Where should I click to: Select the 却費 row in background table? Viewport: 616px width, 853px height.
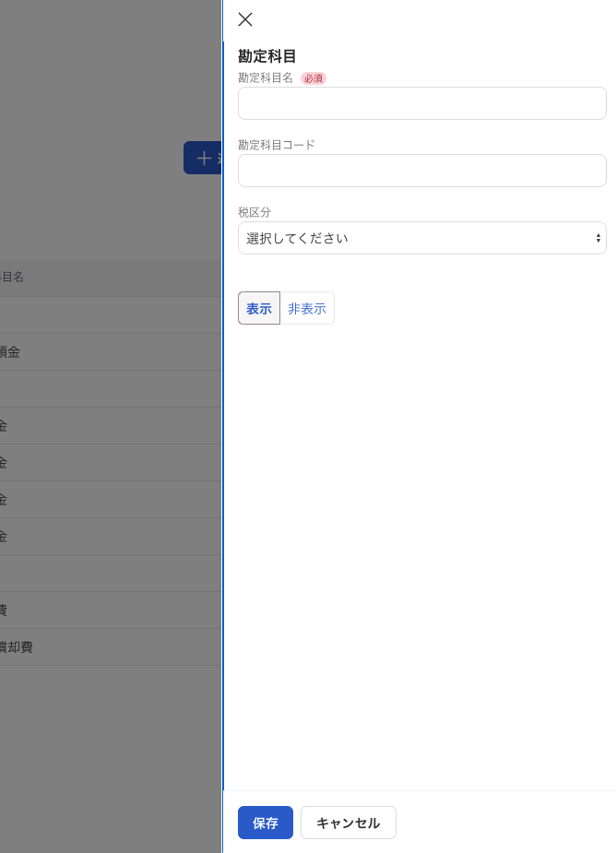pyautogui.click(x=111, y=647)
